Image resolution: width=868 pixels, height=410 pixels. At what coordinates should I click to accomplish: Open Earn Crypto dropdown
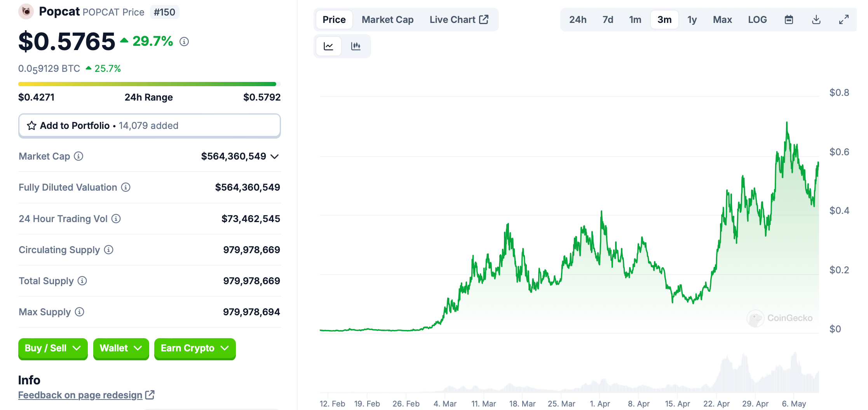point(195,348)
